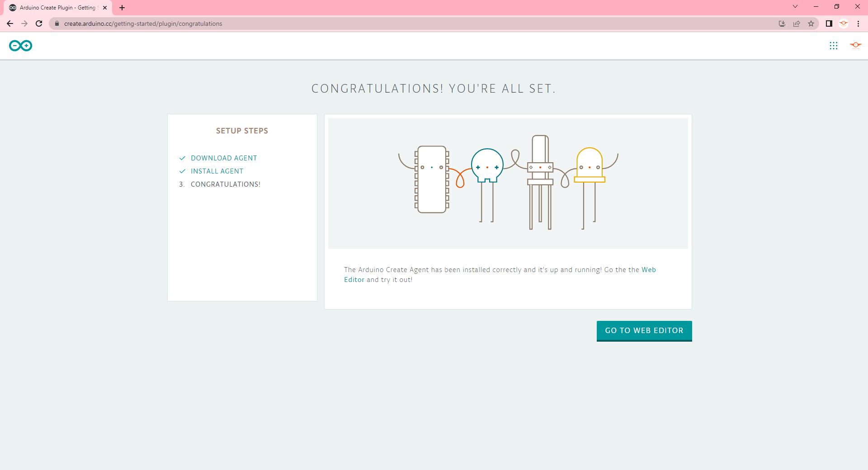Select the Congratulations! step

click(x=226, y=184)
